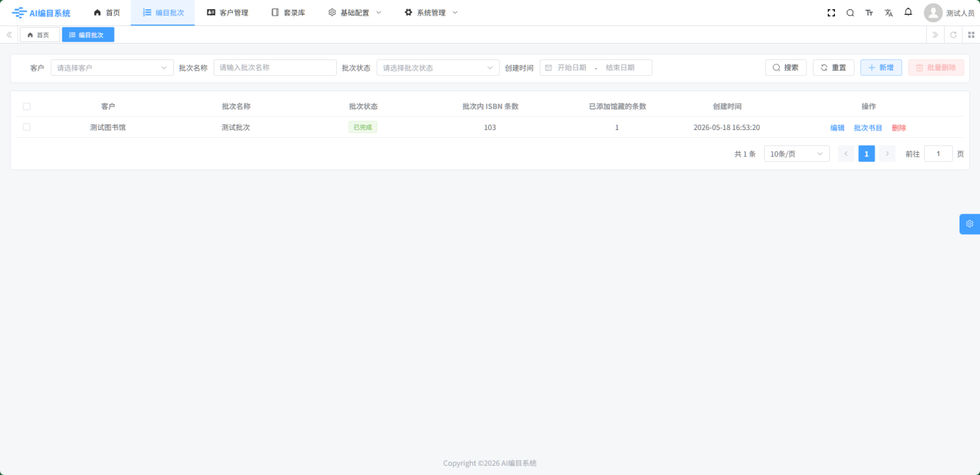Click the 前往 page number box
Screen dimensions: 980x475
tap(938, 153)
